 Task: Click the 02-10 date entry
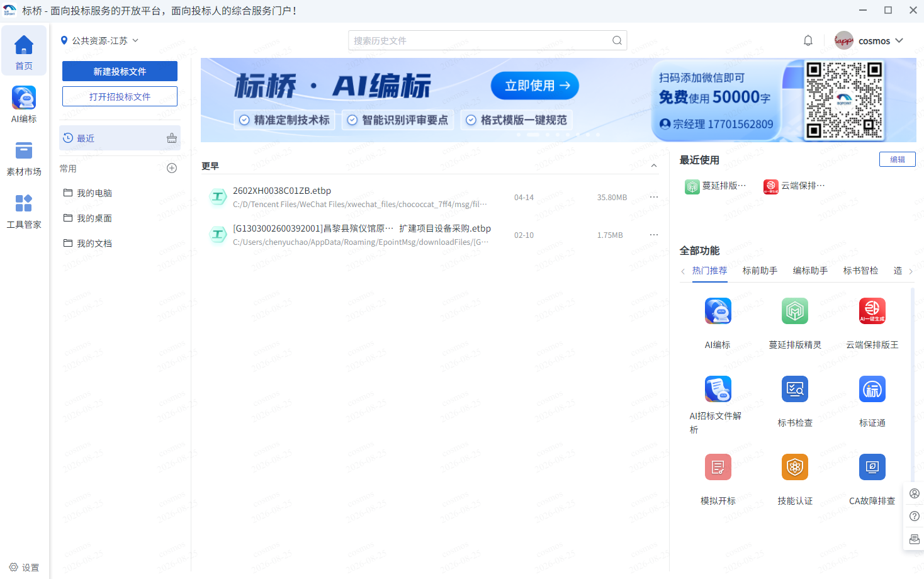(524, 235)
